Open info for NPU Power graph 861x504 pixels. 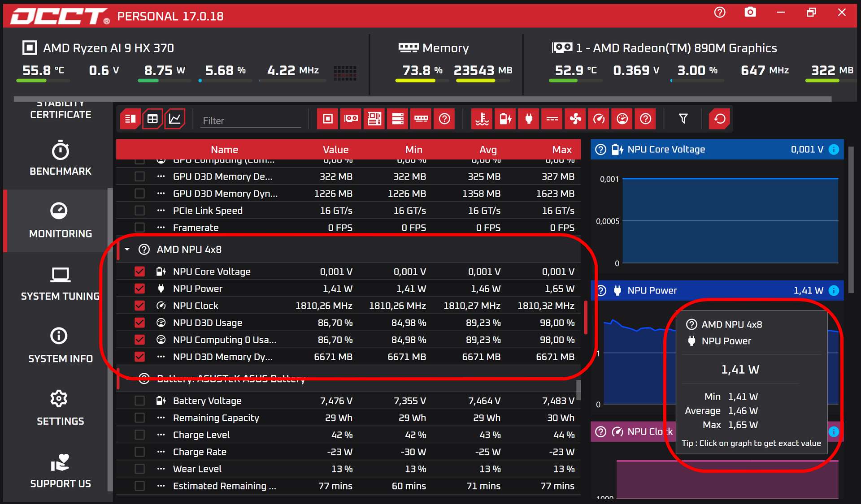(834, 291)
